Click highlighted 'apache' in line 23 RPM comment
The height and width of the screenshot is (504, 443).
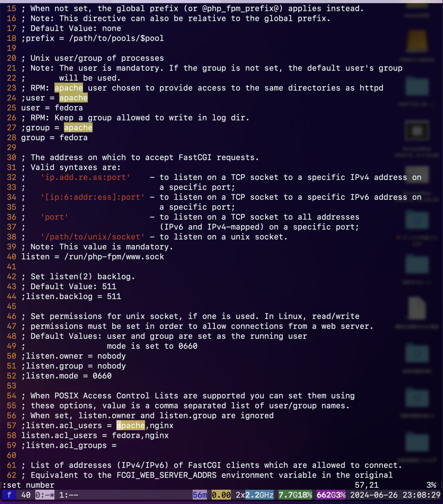pos(69,88)
